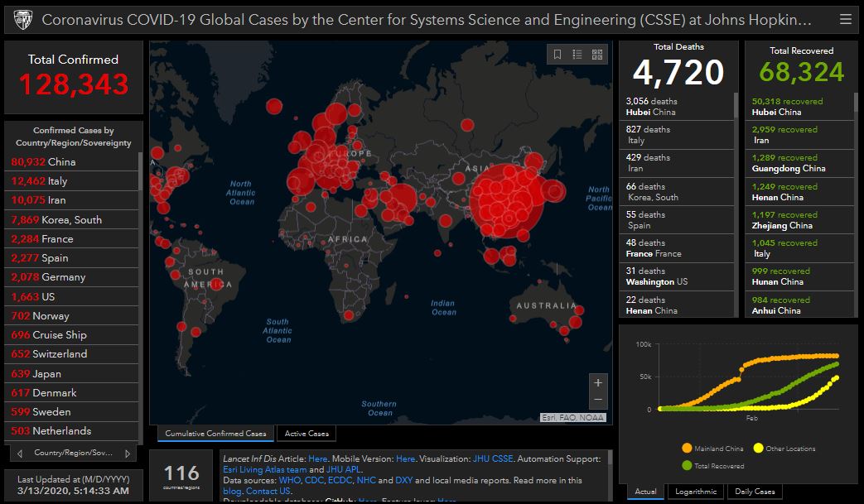
Task: Select 702 Norway row
Action: (71, 316)
